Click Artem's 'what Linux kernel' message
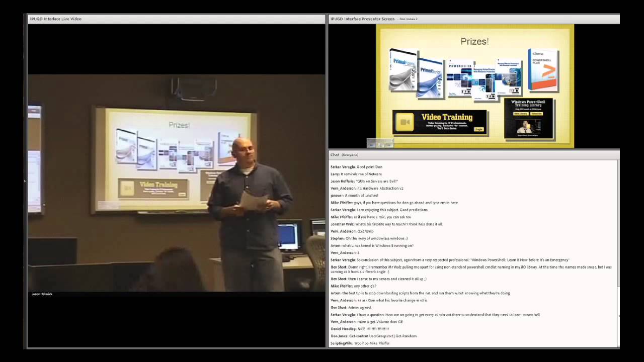 click(372, 245)
